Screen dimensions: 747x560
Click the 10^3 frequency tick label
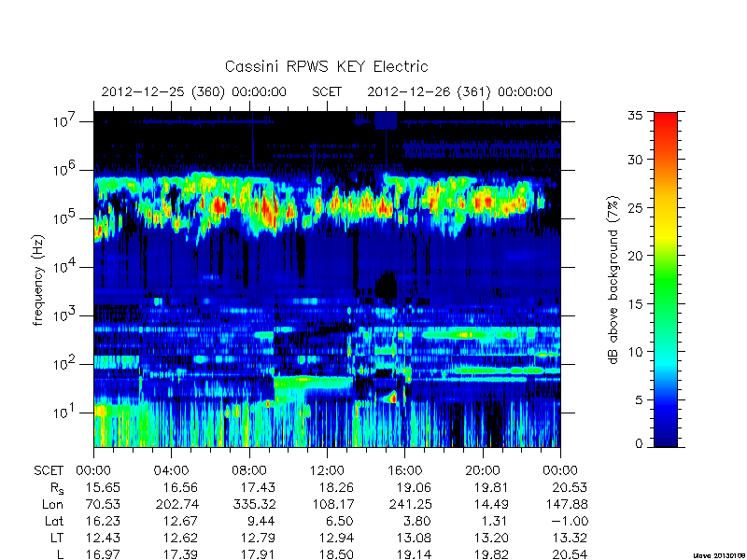[x=65, y=315]
